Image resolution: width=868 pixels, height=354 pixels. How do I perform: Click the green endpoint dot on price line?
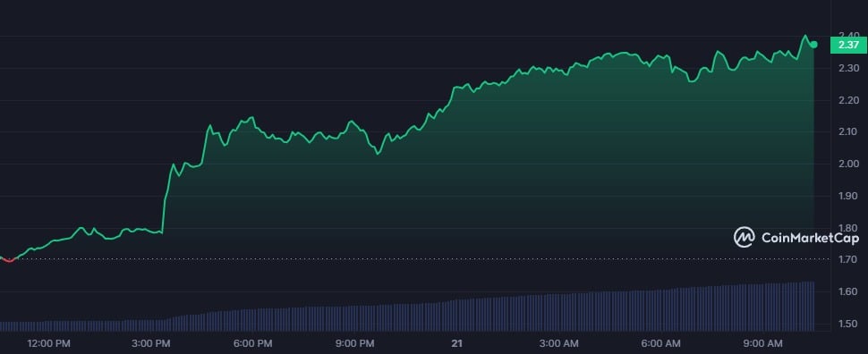[813, 45]
